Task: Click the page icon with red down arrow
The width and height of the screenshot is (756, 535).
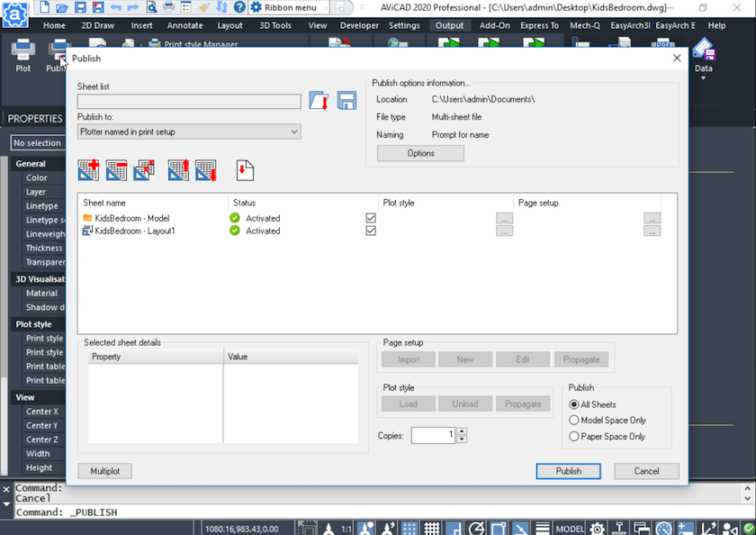Action: 246,169
